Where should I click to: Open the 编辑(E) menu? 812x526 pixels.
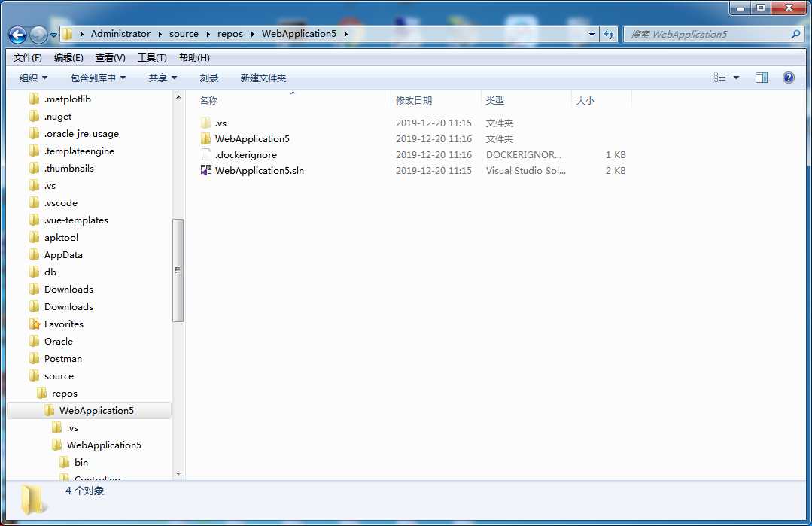click(x=68, y=57)
